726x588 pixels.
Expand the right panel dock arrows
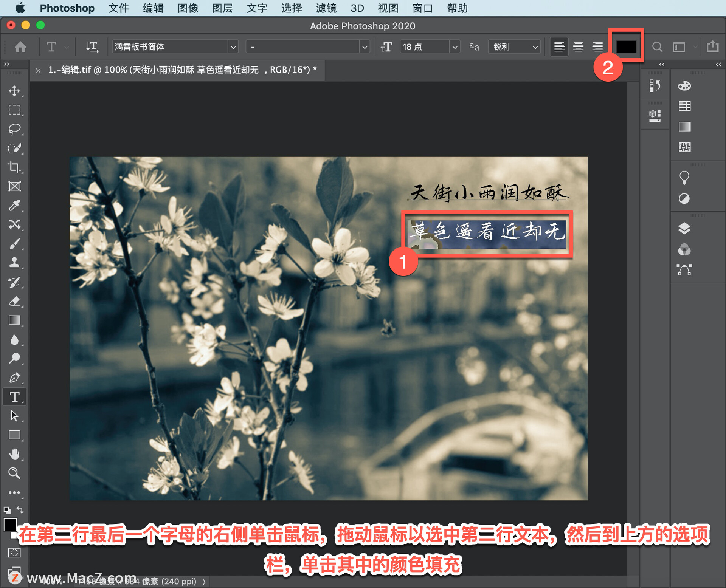pyautogui.click(x=718, y=64)
